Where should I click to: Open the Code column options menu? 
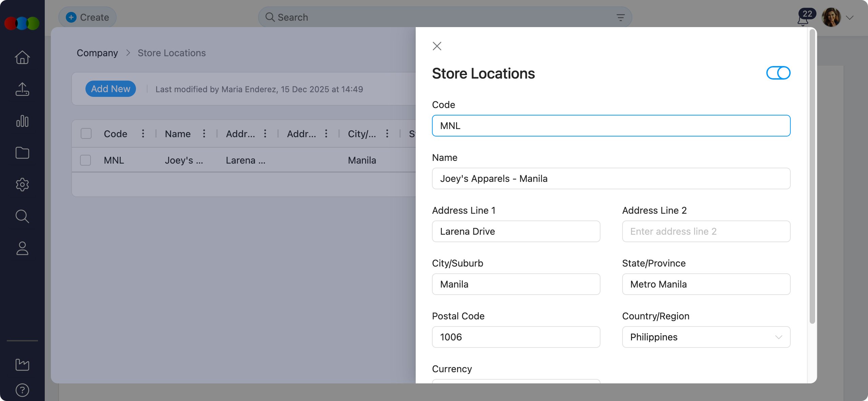pyautogui.click(x=143, y=133)
